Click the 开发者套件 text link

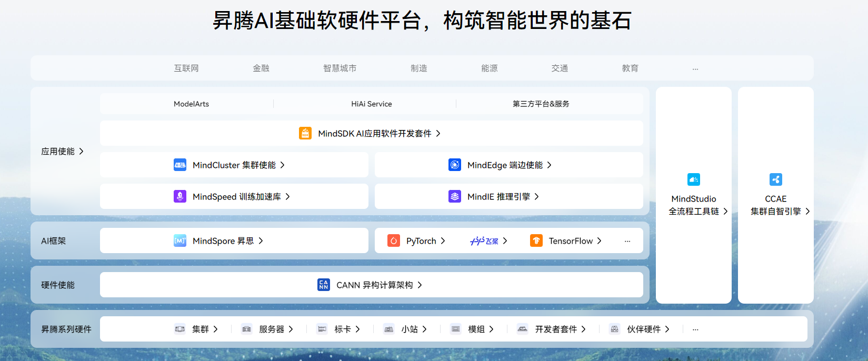coord(556,329)
